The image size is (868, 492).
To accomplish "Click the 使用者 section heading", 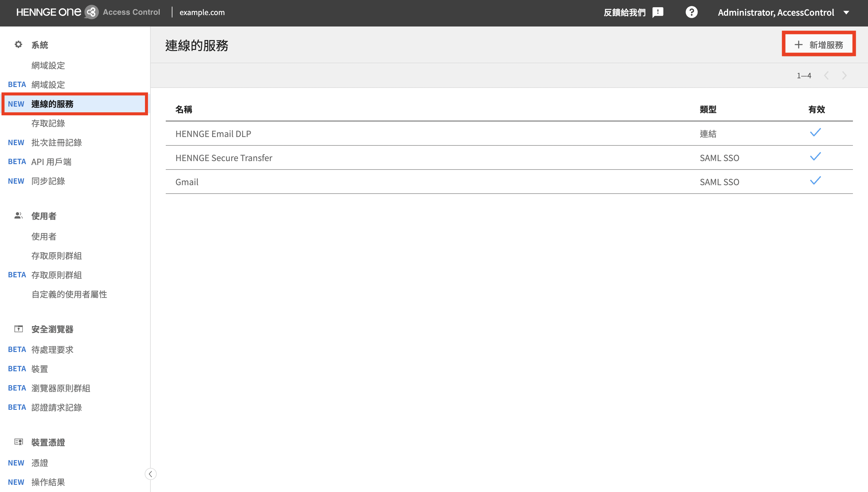I will [x=44, y=216].
